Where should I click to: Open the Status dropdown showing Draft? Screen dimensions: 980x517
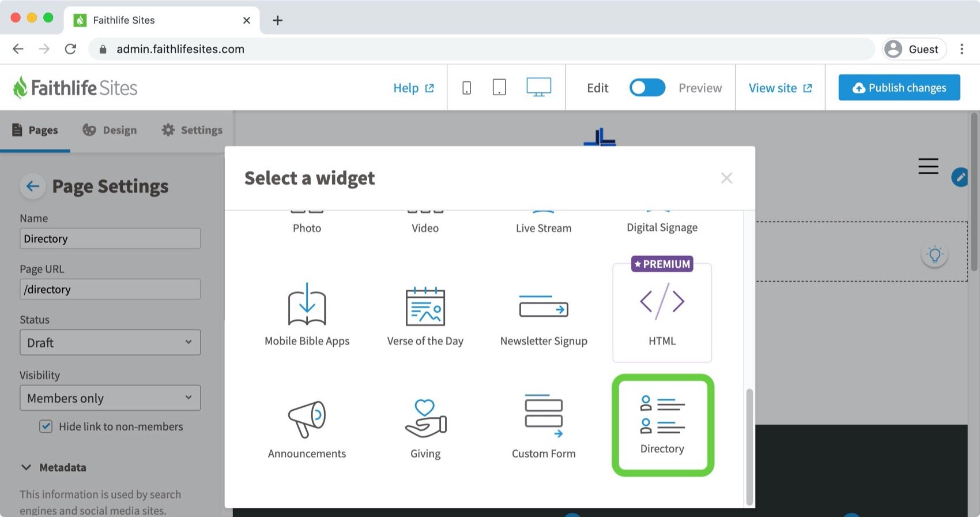(x=110, y=343)
